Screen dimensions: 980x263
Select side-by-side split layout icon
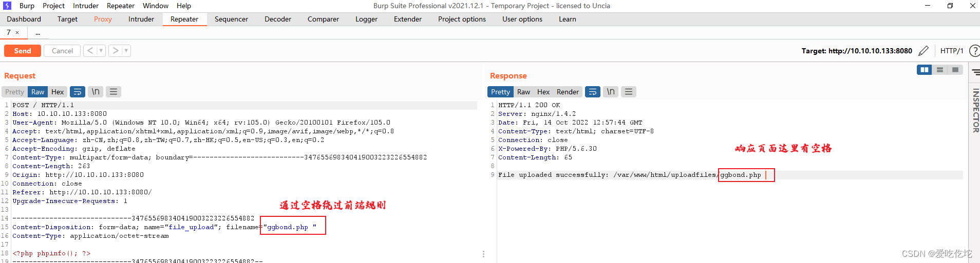click(925, 70)
